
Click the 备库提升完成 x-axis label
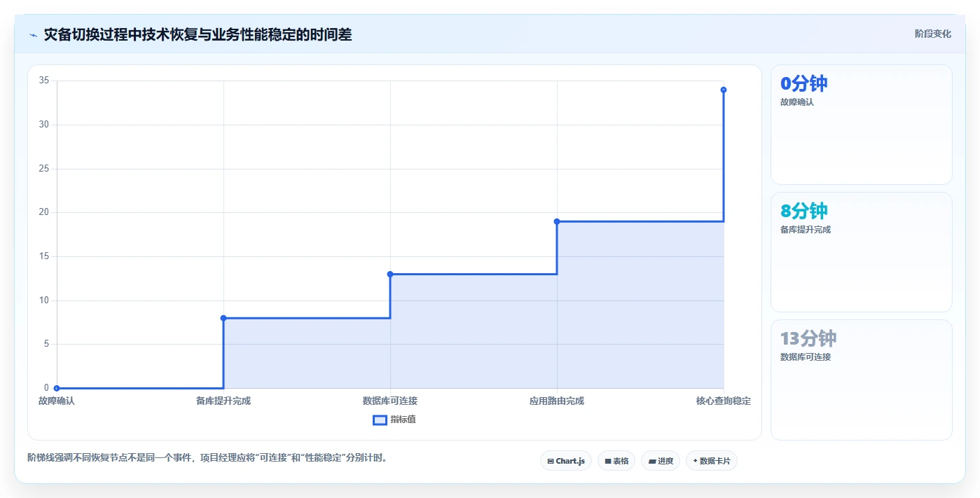coord(223,401)
